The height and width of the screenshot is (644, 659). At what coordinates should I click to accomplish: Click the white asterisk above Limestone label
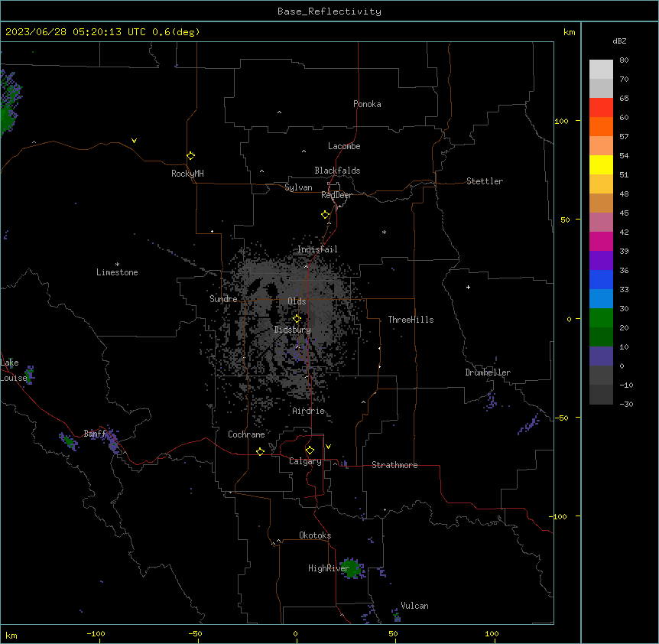(117, 265)
